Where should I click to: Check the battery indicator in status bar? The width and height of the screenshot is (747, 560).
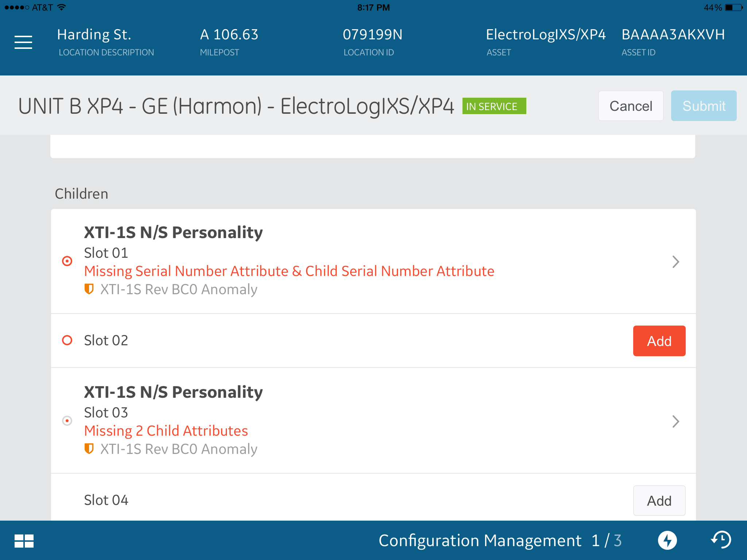pyautogui.click(x=734, y=8)
